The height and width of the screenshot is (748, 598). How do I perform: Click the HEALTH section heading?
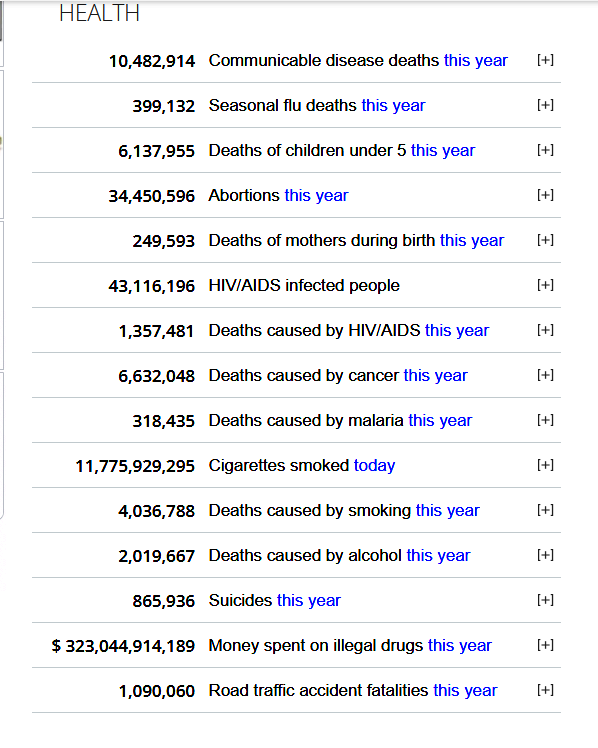[99, 13]
